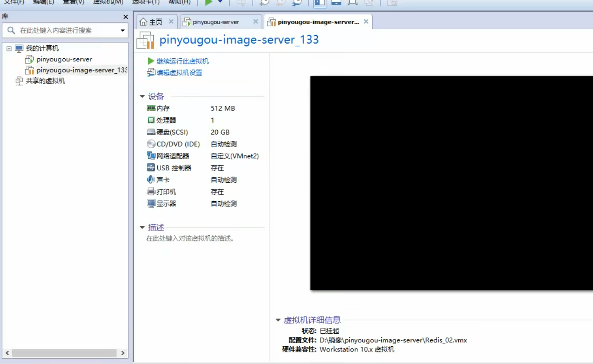The image size is (593, 364).
Task: Click the 硬盘(SCSI) hard disk icon
Action: pos(151,132)
